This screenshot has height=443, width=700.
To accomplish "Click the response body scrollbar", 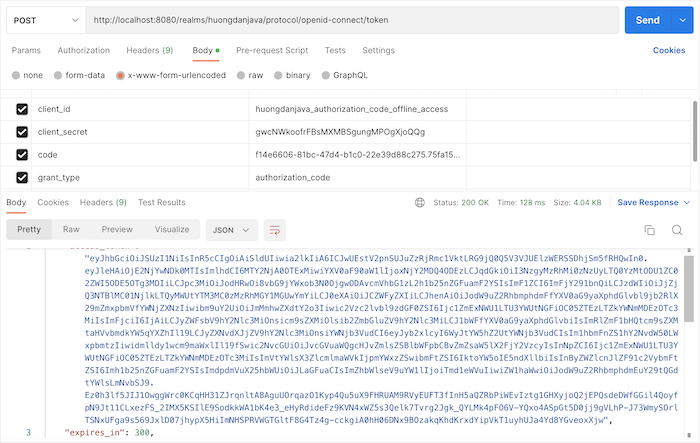I will pos(689,288).
